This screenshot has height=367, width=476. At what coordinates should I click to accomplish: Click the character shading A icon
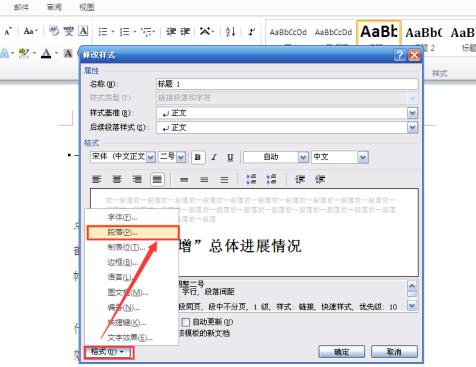[68, 53]
